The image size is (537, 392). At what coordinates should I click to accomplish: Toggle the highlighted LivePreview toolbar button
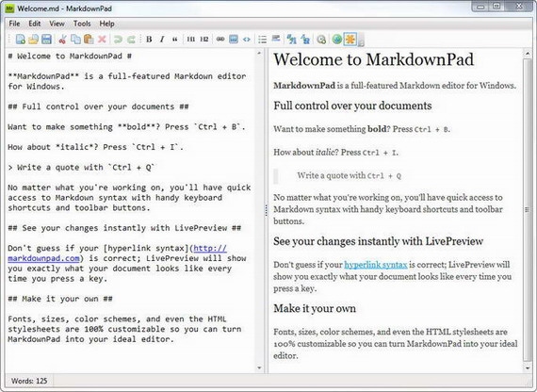[x=350, y=40]
